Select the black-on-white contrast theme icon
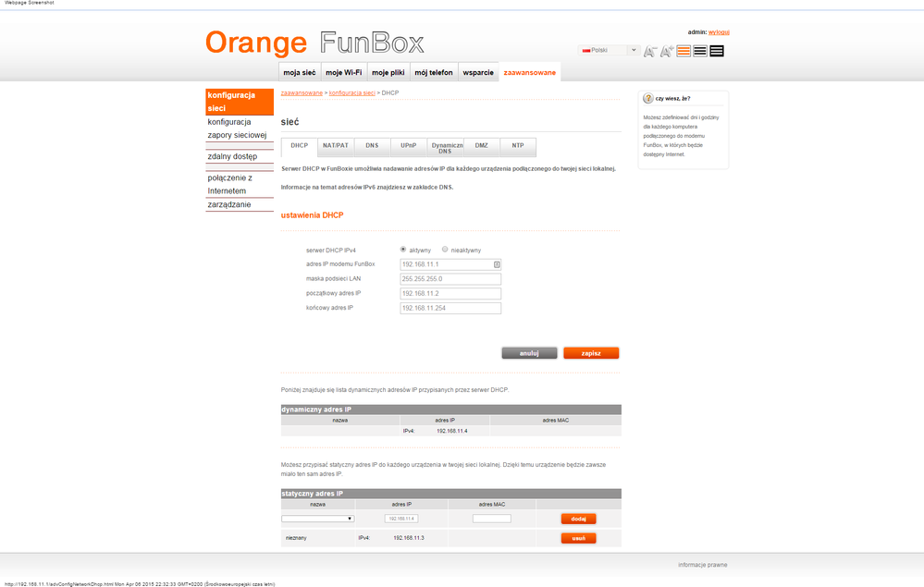 700,51
